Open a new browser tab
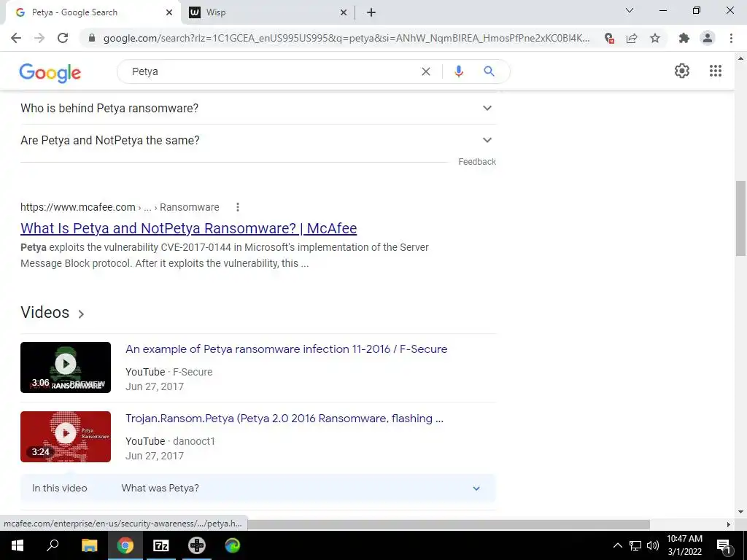747x560 pixels. [x=371, y=13]
